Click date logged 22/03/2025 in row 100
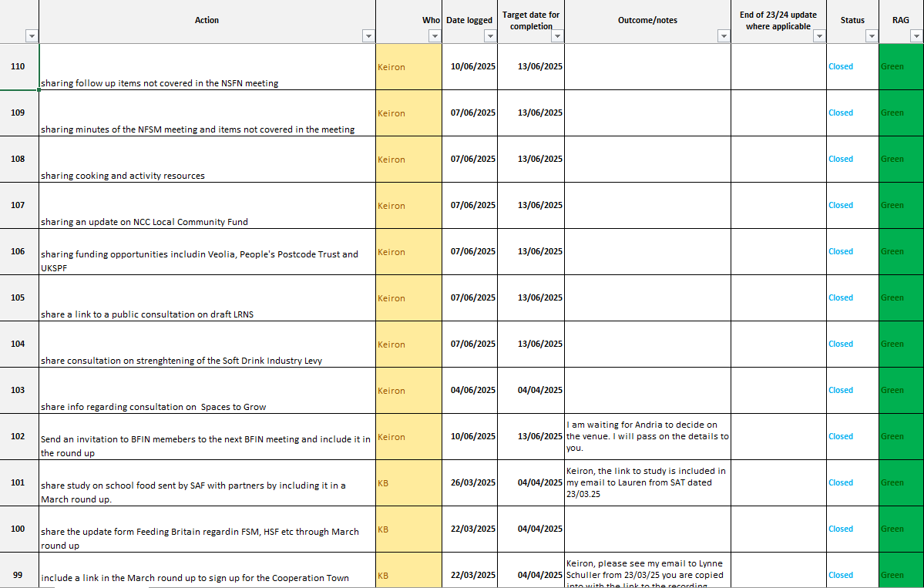 click(469, 529)
